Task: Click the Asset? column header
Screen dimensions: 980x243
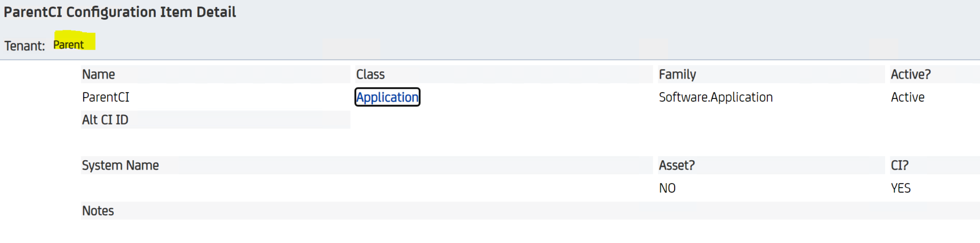Action: pyautogui.click(x=677, y=165)
